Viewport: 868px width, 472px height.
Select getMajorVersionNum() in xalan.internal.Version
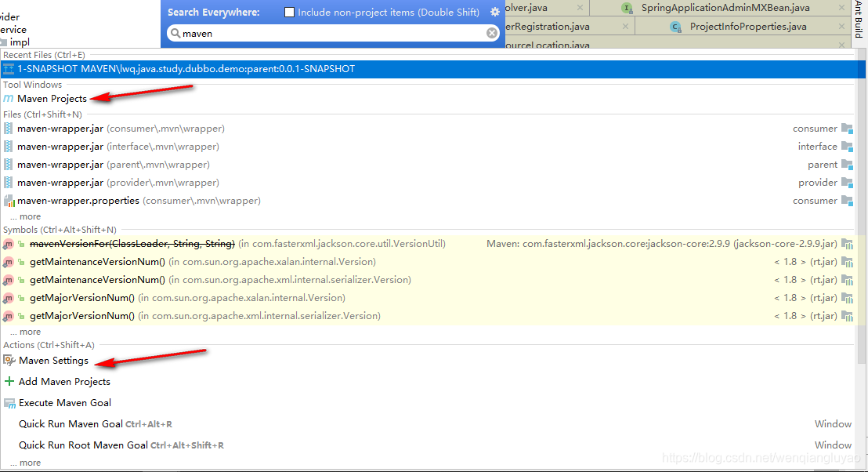(428, 298)
